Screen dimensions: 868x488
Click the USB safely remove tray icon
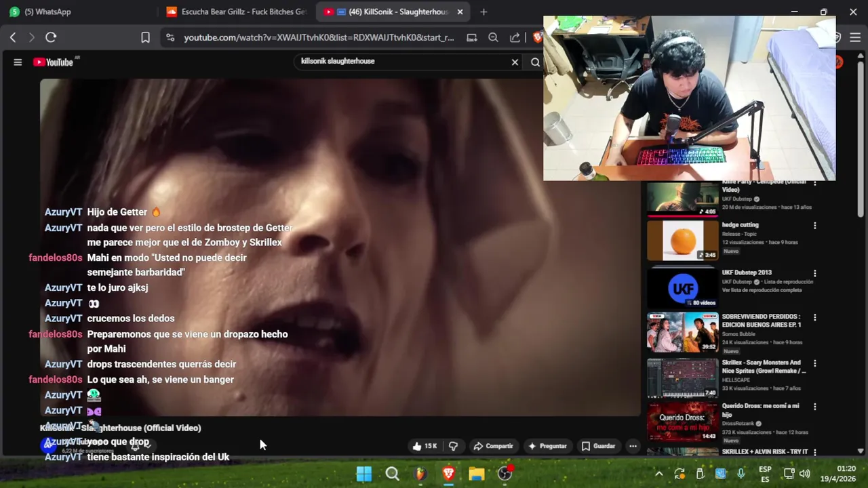tap(700, 474)
